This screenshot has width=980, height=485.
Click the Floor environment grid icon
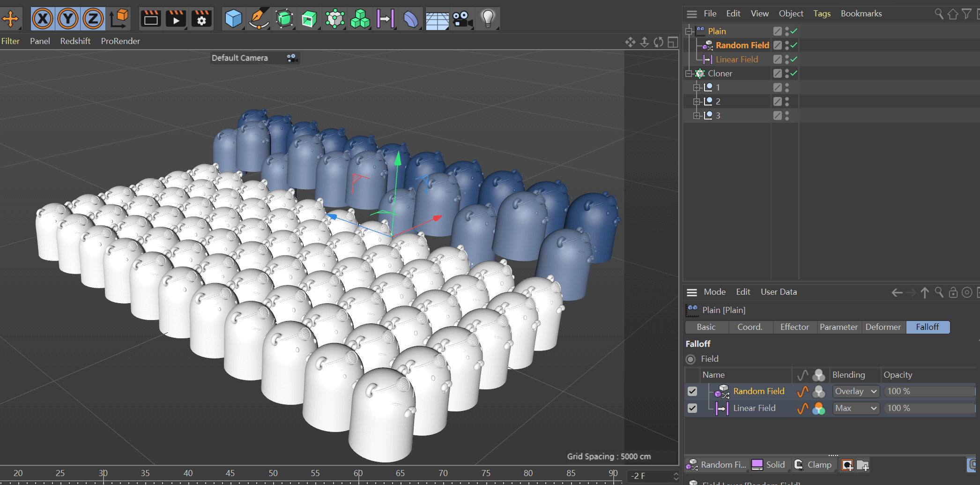tap(437, 20)
